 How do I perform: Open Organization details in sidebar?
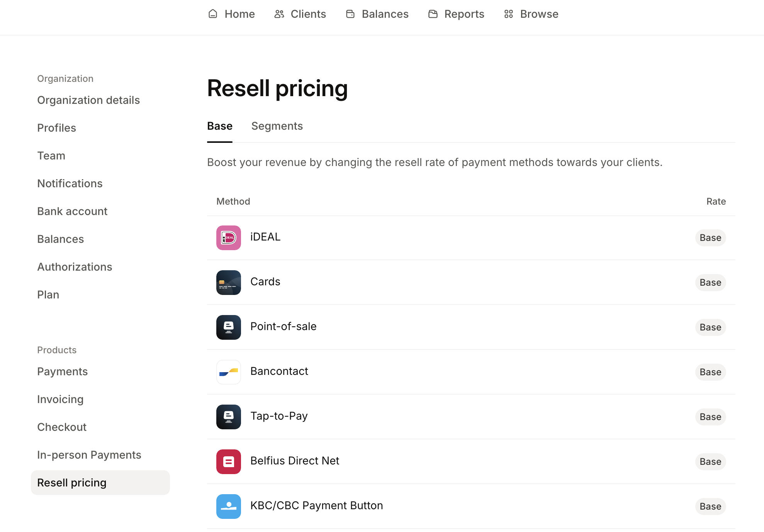tap(88, 100)
